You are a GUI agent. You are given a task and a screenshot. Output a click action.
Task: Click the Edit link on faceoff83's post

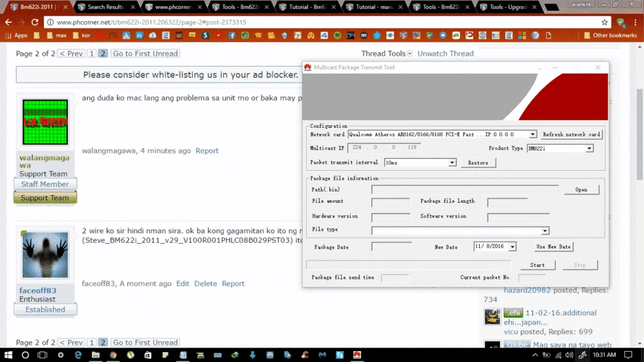[183, 284]
